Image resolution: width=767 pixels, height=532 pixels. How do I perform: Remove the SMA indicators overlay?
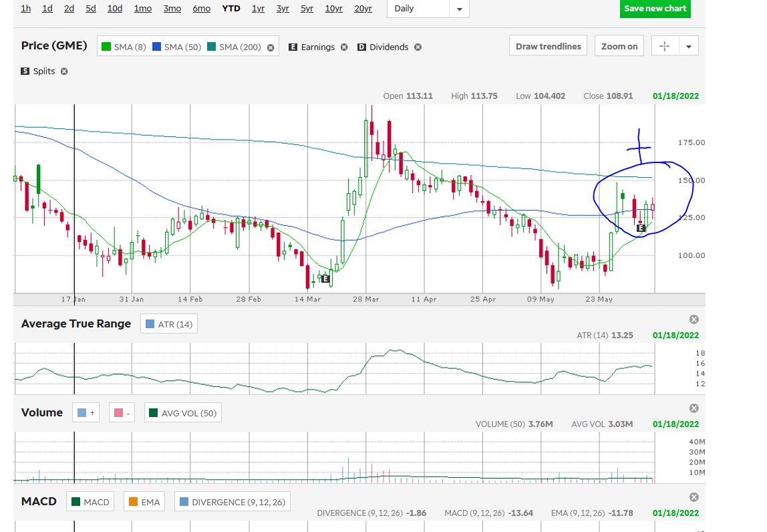[271, 47]
